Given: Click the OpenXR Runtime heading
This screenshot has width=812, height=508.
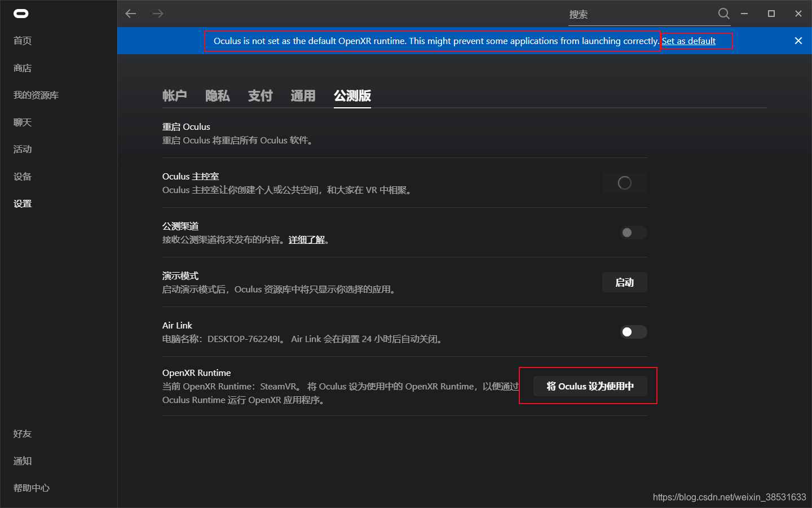Looking at the screenshot, I should (196, 373).
